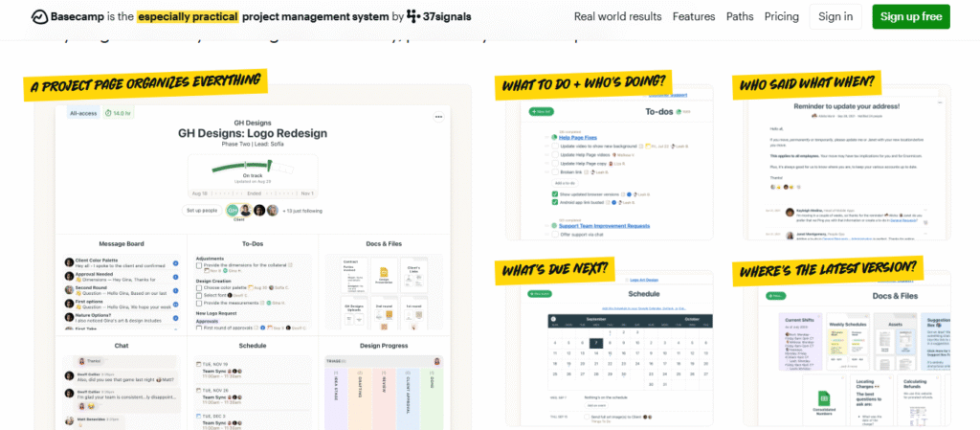Screen dimensions: 980x430
Task: Check the 'Update Help Page copy' to-do
Action: pyautogui.click(x=555, y=163)
